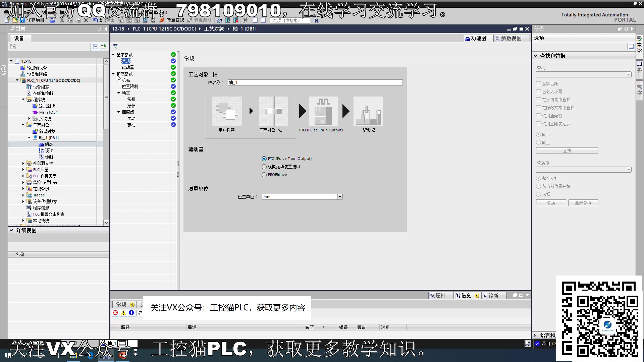
Task: Select the 模拟驱动装置接口 radio option
Action: pyautogui.click(x=264, y=167)
